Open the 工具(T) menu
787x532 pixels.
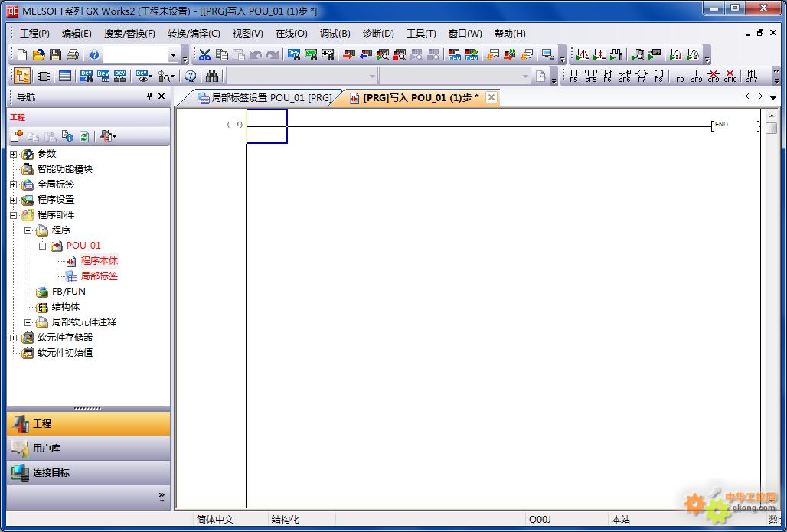420,34
